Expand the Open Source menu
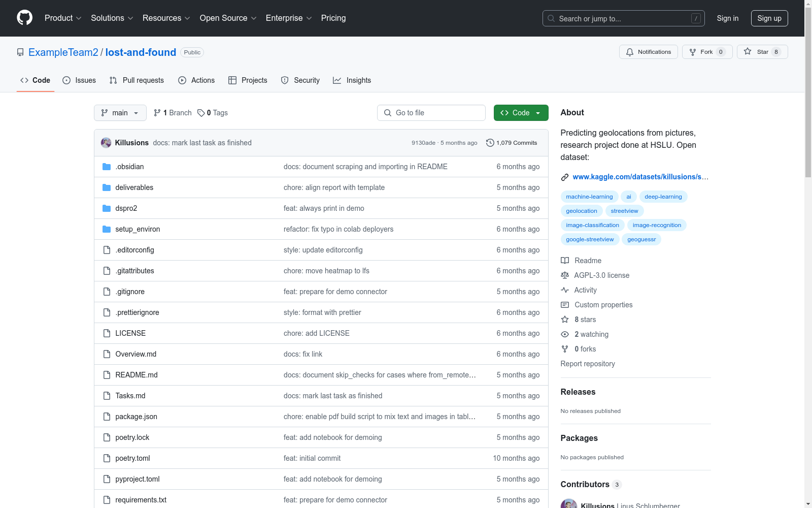The height and width of the screenshot is (508, 812). pos(228,18)
